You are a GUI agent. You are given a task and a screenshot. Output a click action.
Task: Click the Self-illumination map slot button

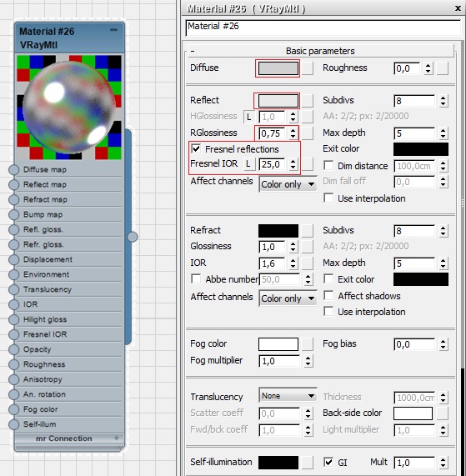308,463
